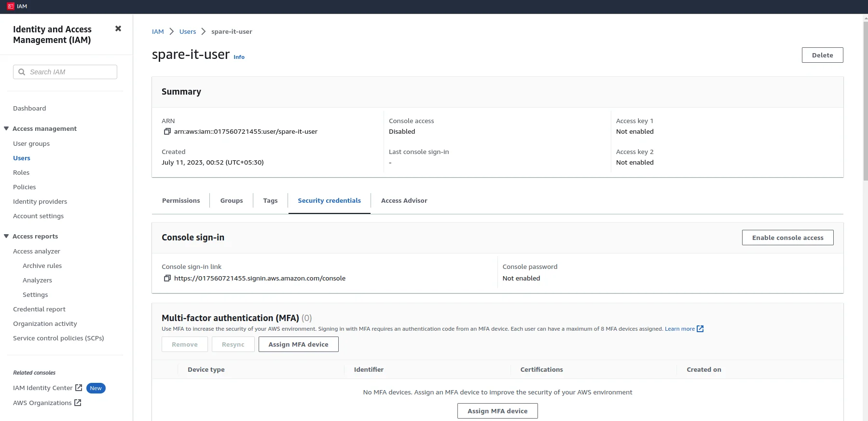This screenshot has height=421, width=868.
Task: Open Access analyzer
Action: (37, 251)
